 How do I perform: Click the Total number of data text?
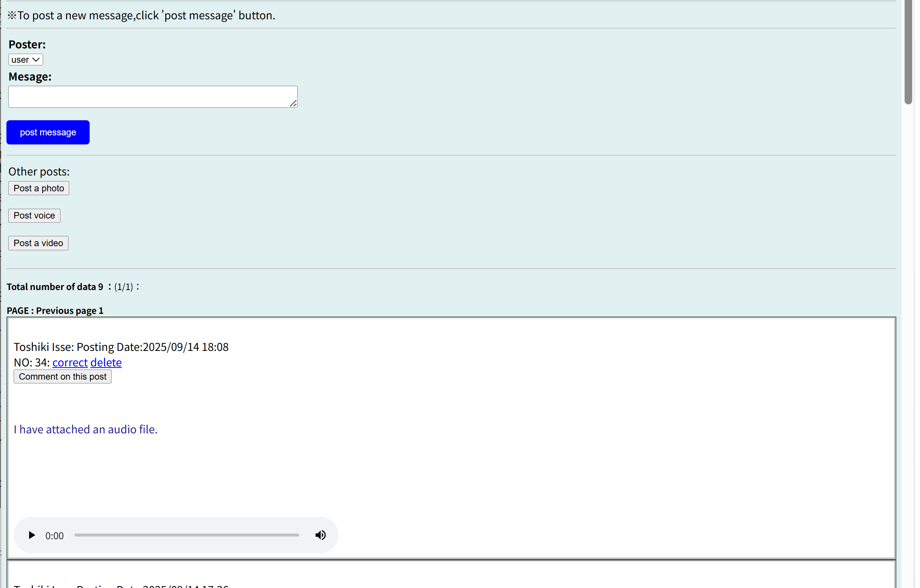[54, 287]
